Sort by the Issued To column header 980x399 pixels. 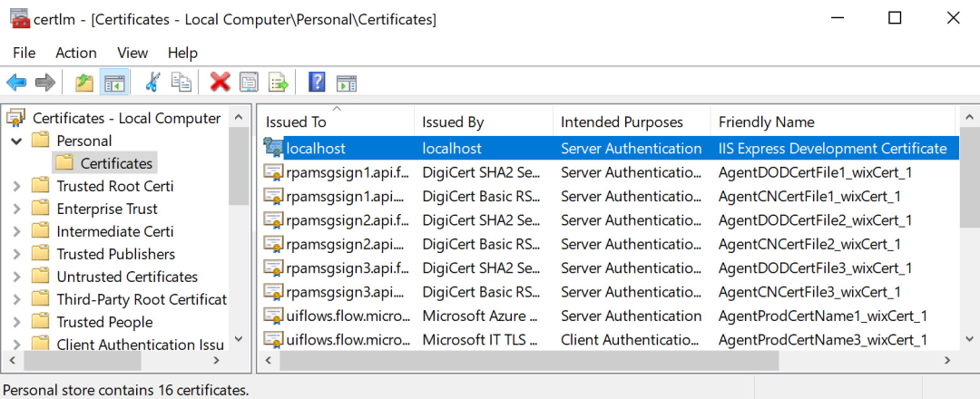pyautogui.click(x=337, y=122)
